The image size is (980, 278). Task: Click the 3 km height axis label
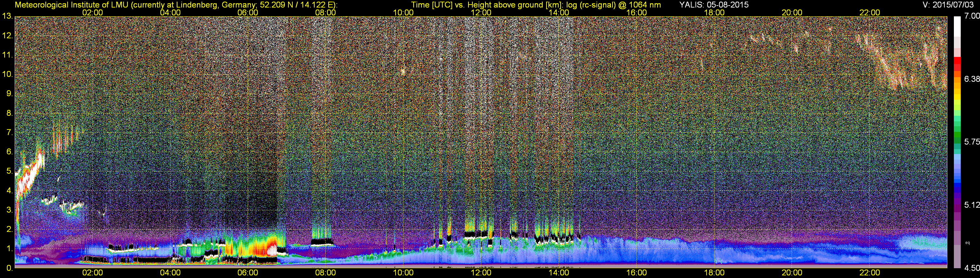[x=9, y=210]
